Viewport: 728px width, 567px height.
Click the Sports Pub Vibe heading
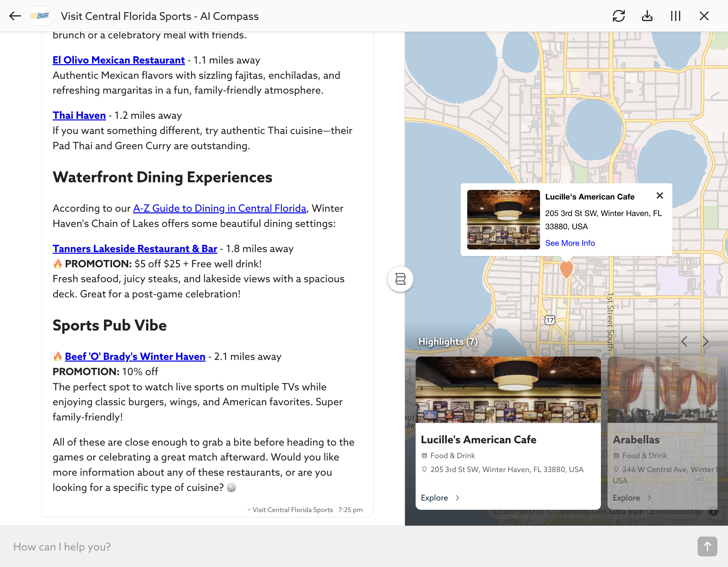click(x=110, y=325)
